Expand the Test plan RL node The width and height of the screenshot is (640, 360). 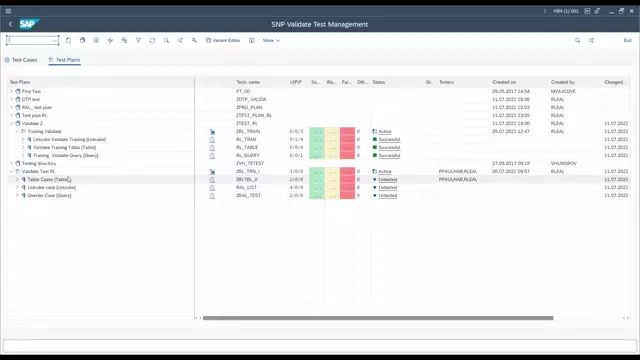click(x=11, y=116)
